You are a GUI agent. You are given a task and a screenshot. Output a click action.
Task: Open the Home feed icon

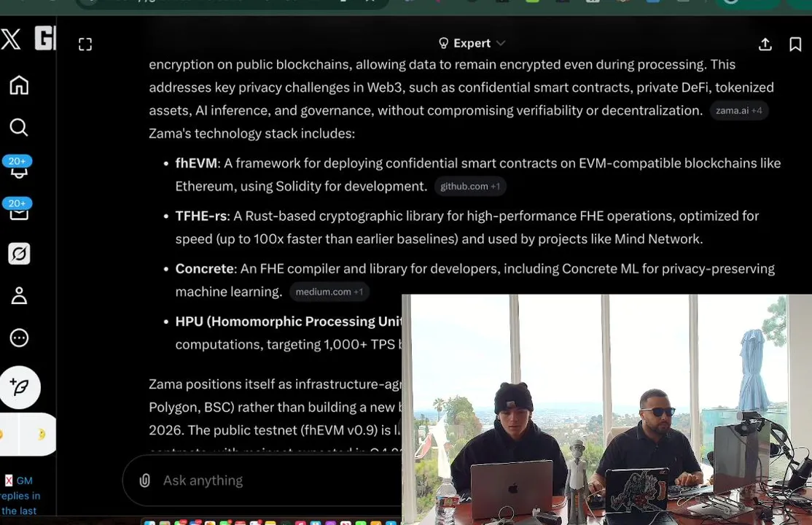(19, 85)
